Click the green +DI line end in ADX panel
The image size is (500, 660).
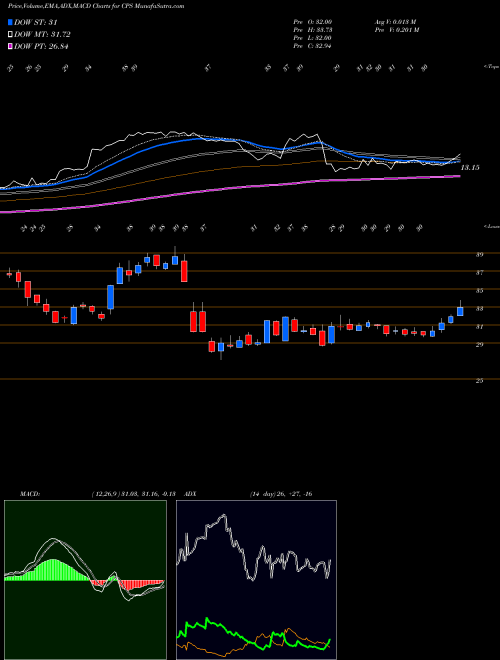click(329, 642)
